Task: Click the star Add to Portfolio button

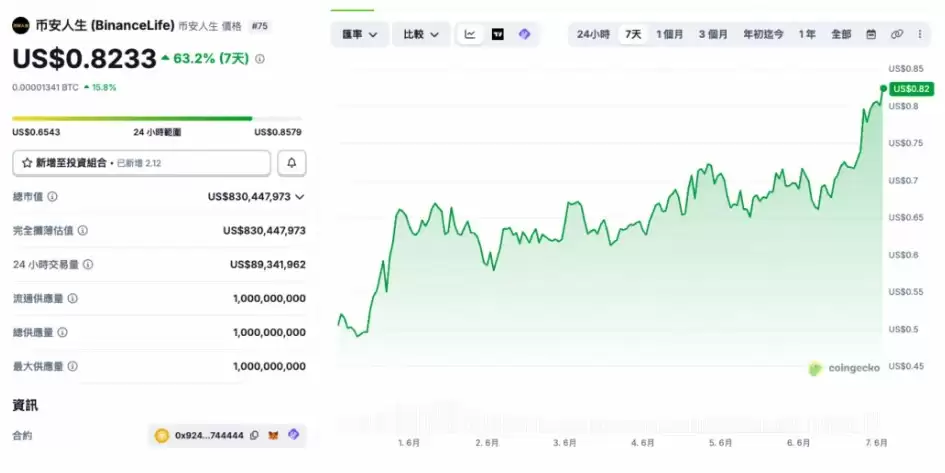Action: [x=142, y=163]
